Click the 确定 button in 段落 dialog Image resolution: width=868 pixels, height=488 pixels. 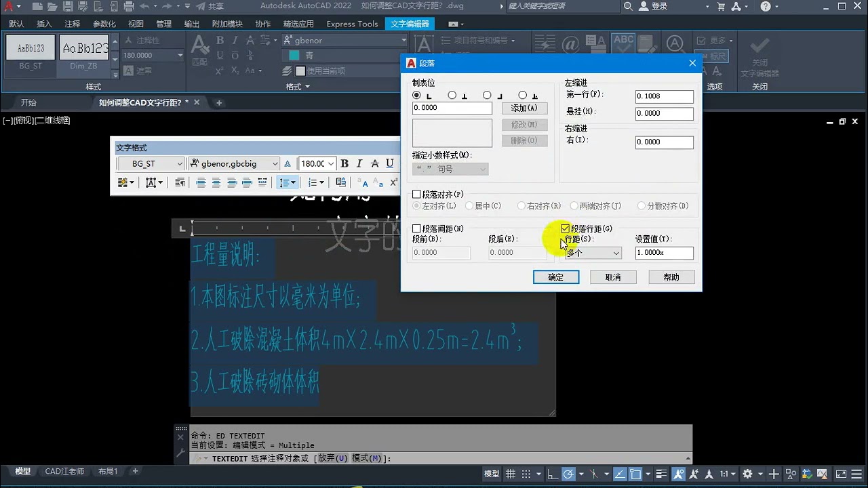(x=556, y=277)
